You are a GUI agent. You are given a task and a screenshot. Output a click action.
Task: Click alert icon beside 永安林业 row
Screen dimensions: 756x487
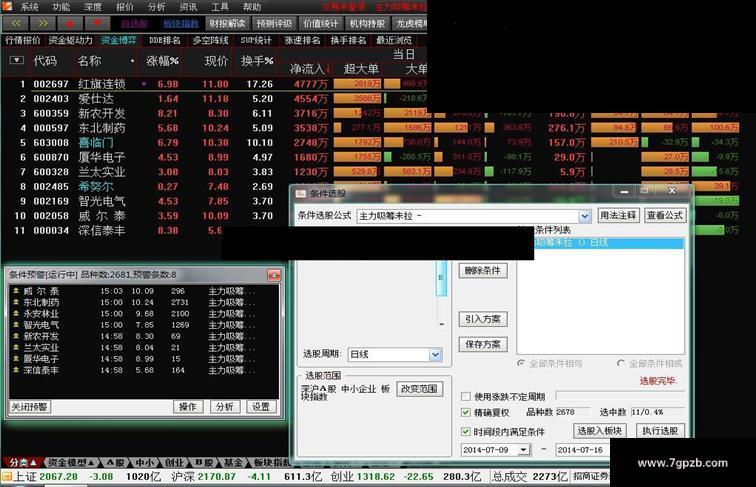[x=16, y=313]
